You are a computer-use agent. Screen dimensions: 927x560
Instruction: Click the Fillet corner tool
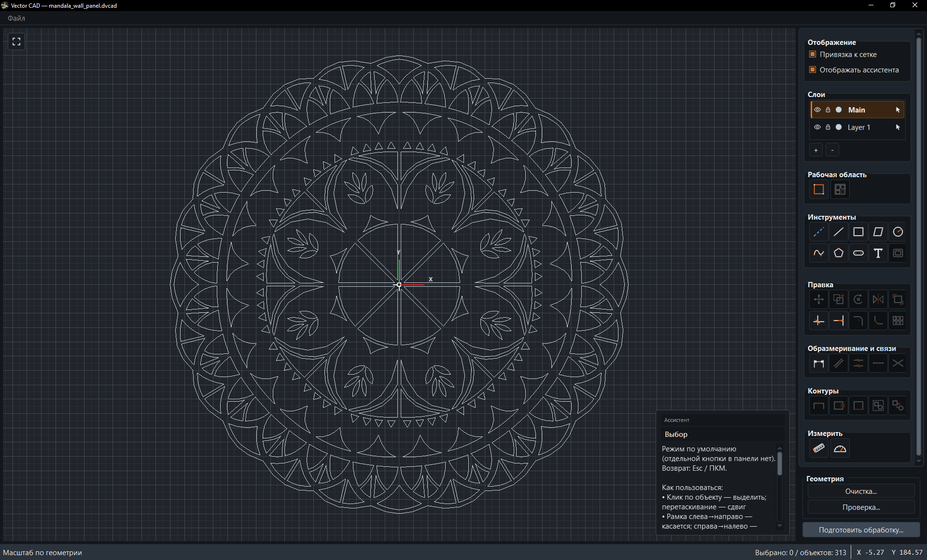pos(858,321)
